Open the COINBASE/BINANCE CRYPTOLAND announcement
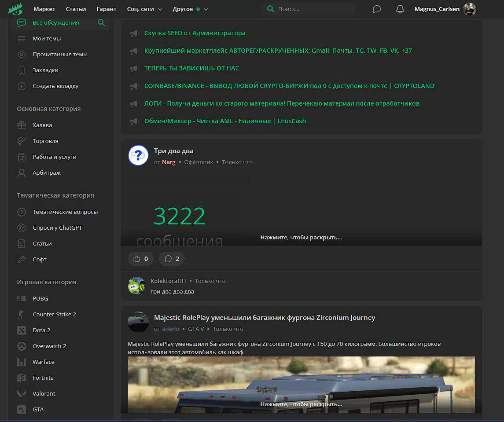This screenshot has width=504, height=422. [289, 86]
